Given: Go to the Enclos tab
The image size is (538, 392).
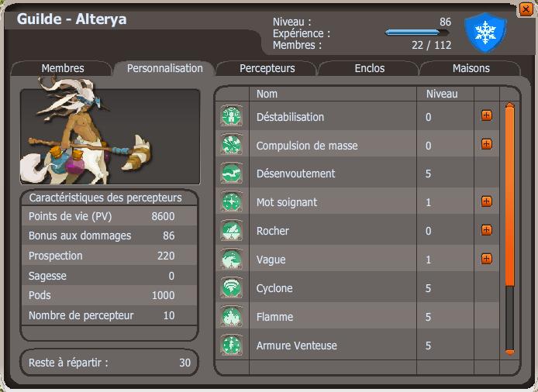Looking at the screenshot, I should pyautogui.click(x=369, y=68).
